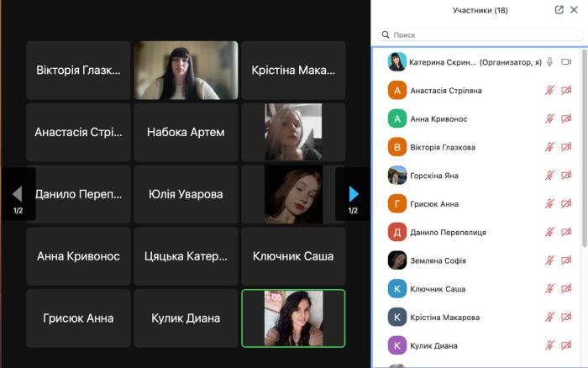The image size is (588, 368).
Task: Toggle Ключник Саша's muted microphone
Action: coord(550,289)
